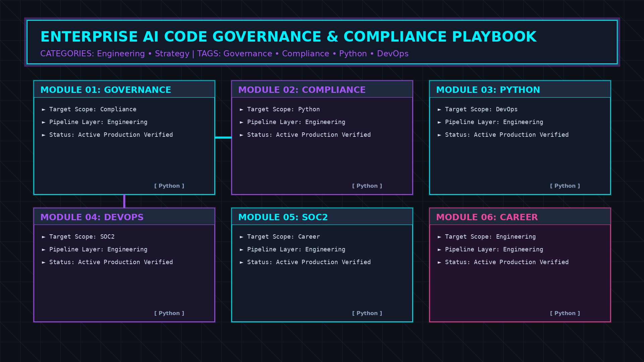Click Status line in Governance module
Viewport: 644px width, 362px height.
(107, 135)
